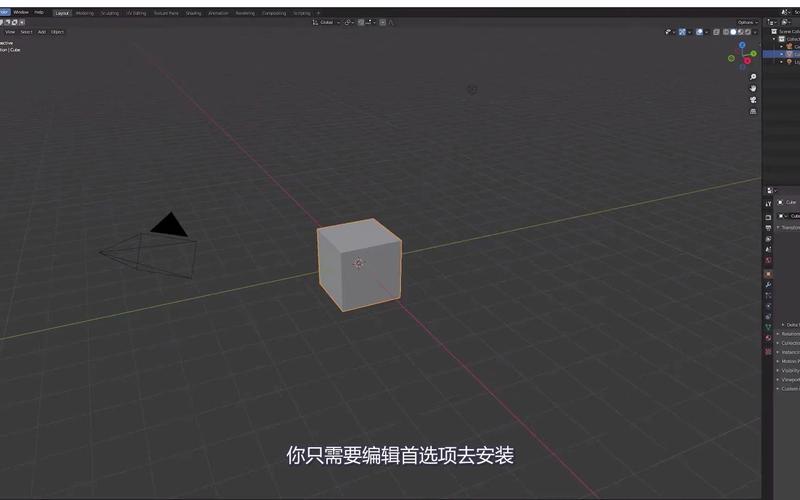Open the View menu in viewport header
Screen dimensions: 800x500
(10, 32)
